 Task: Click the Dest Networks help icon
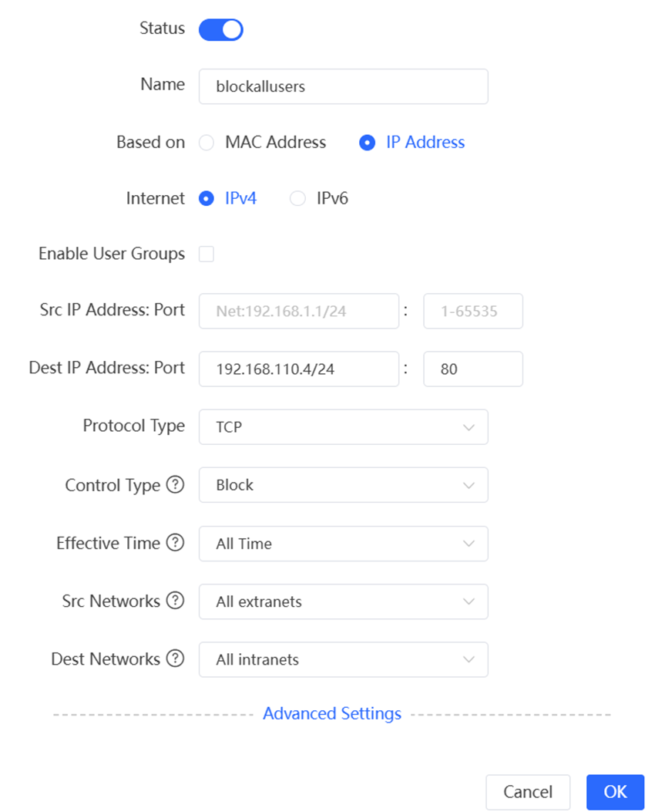[175, 659]
